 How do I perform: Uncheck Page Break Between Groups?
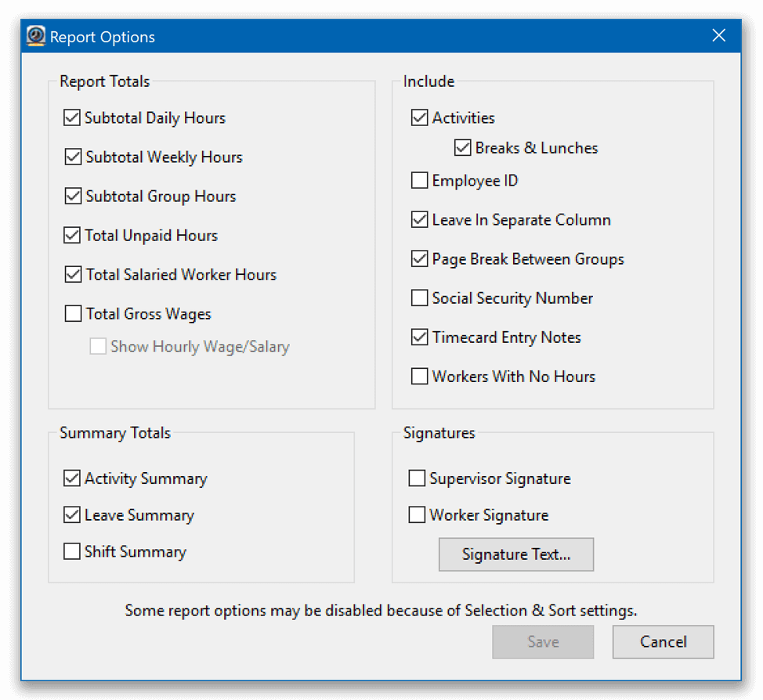(x=419, y=258)
